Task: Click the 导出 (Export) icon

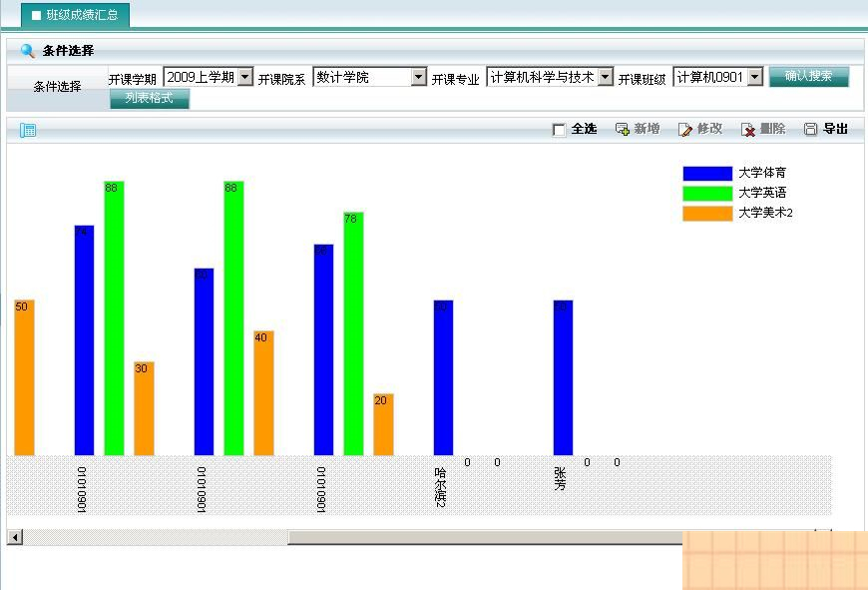Action: point(811,129)
